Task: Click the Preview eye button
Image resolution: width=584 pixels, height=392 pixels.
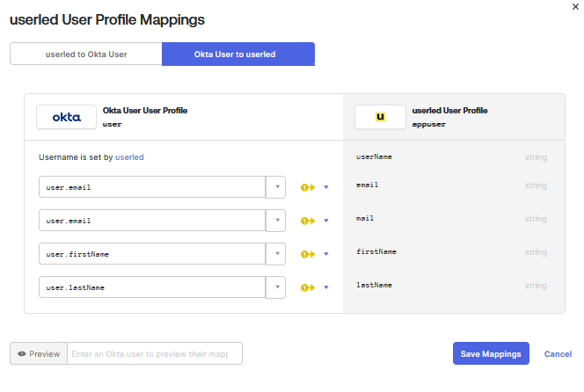Action: click(39, 353)
